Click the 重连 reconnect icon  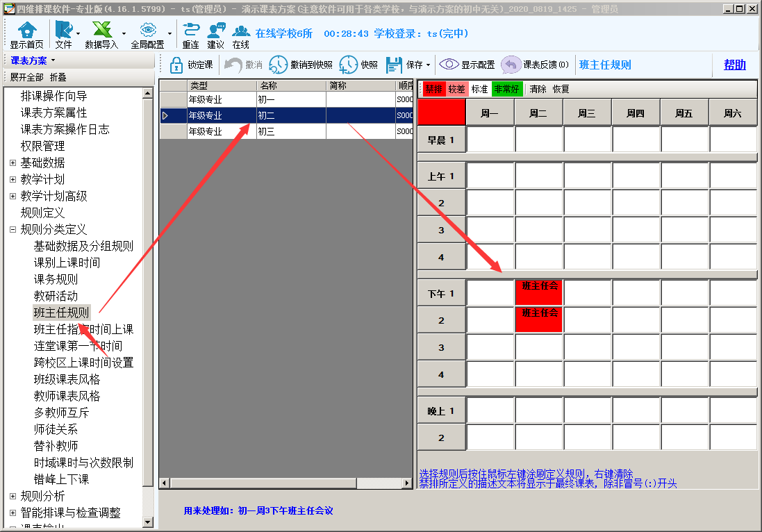pyautogui.click(x=190, y=31)
